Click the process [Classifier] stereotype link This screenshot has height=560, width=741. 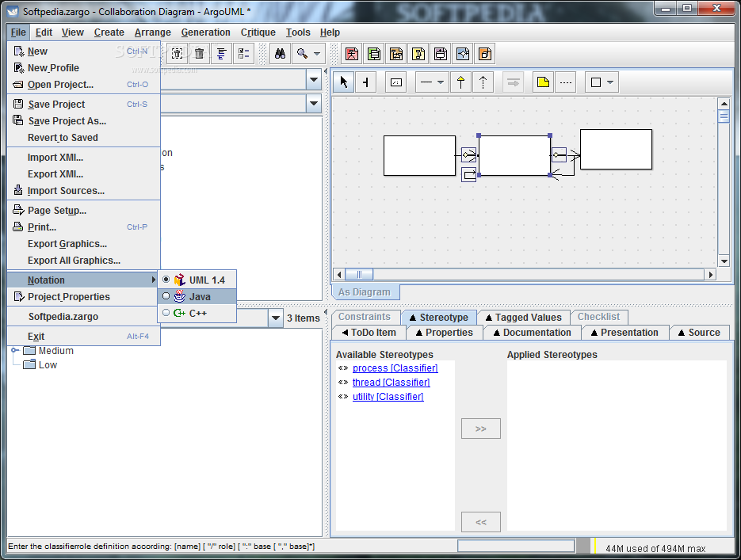tap(395, 368)
